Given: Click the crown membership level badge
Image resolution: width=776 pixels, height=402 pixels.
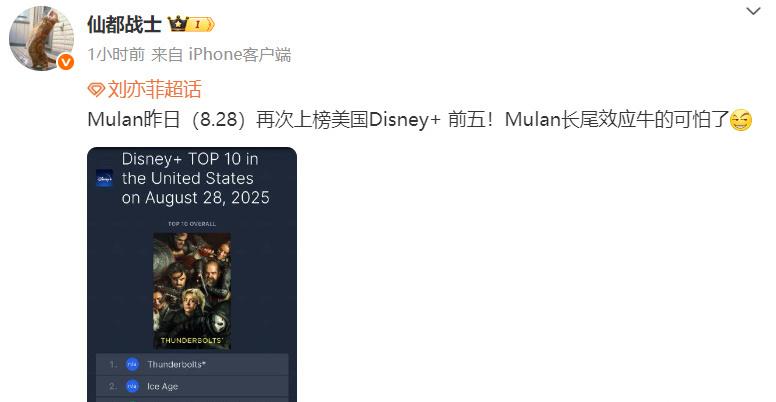Looking at the screenshot, I should click(191, 24).
